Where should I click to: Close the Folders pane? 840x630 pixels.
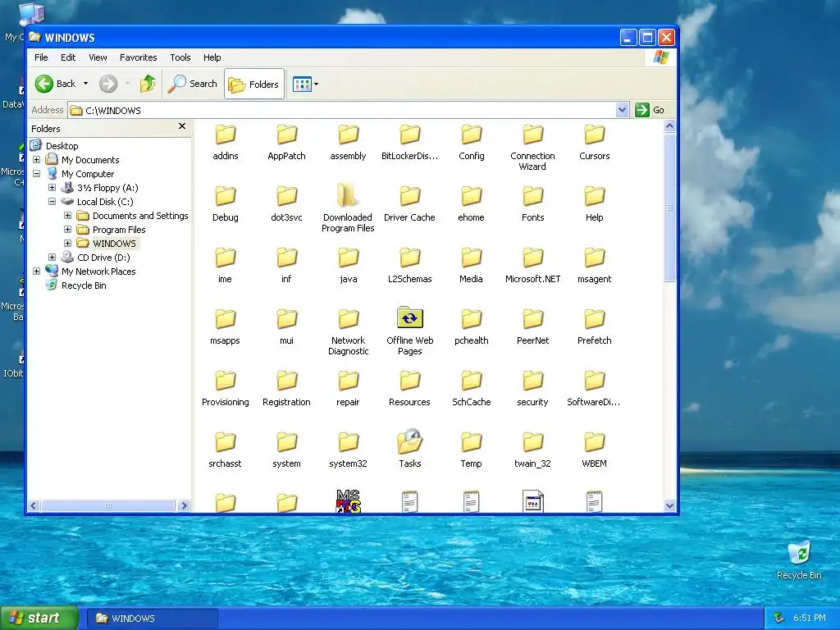(182, 126)
